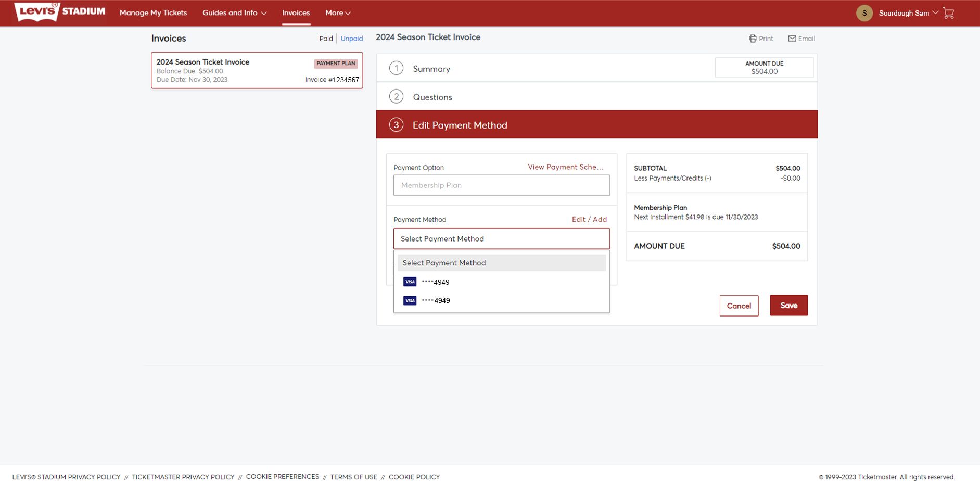Click the Sourdough Sam avatar circle
The width and height of the screenshot is (980, 481).
(864, 13)
